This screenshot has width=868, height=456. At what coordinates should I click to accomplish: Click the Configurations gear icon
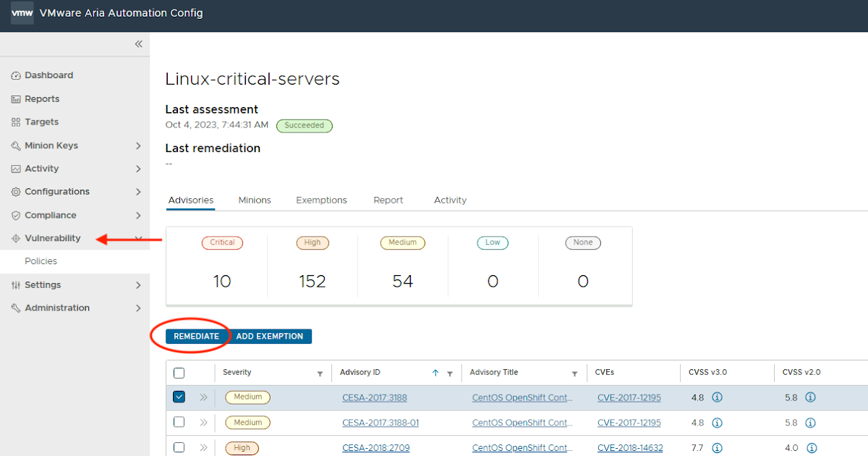coord(16,192)
